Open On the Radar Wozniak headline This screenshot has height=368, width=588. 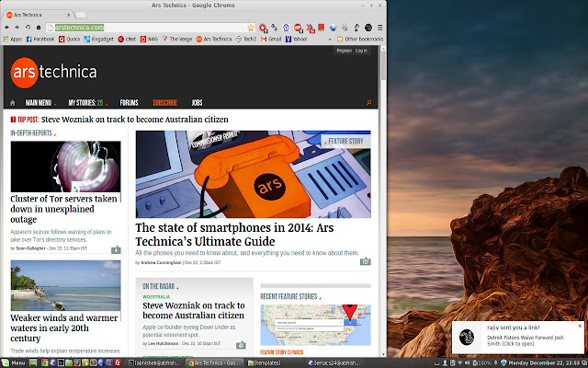(x=194, y=311)
